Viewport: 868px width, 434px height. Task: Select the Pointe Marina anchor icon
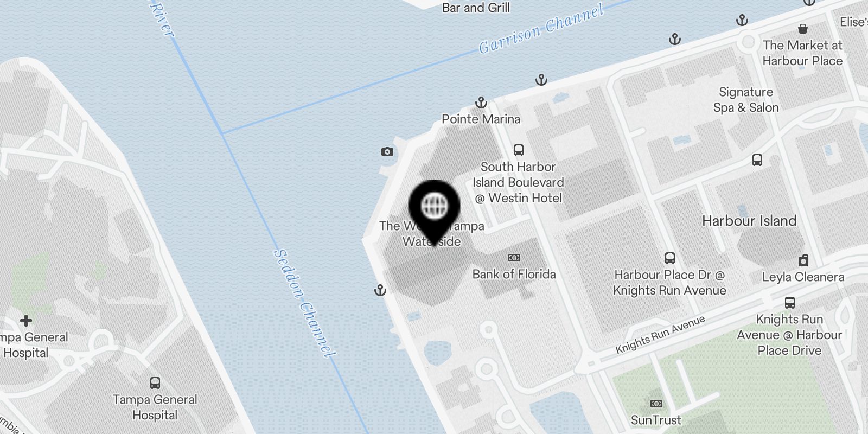[x=481, y=103]
